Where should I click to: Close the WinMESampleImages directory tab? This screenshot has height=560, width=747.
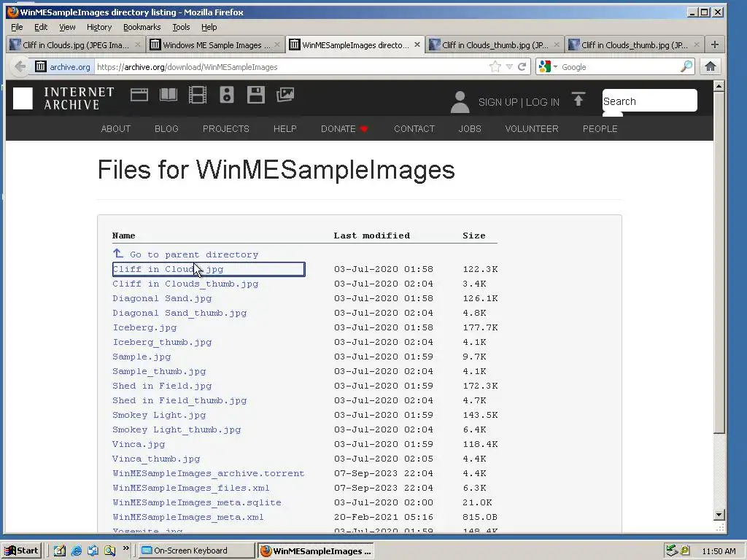(417, 44)
